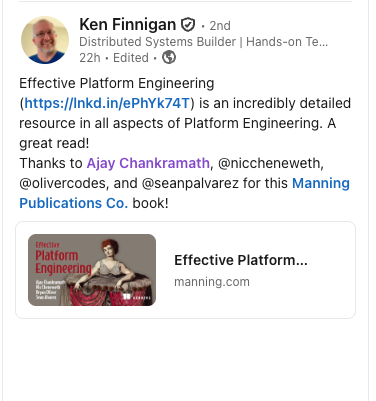Click the @niccheneweth handle text
This screenshot has width=376, height=401.
tap(270, 163)
